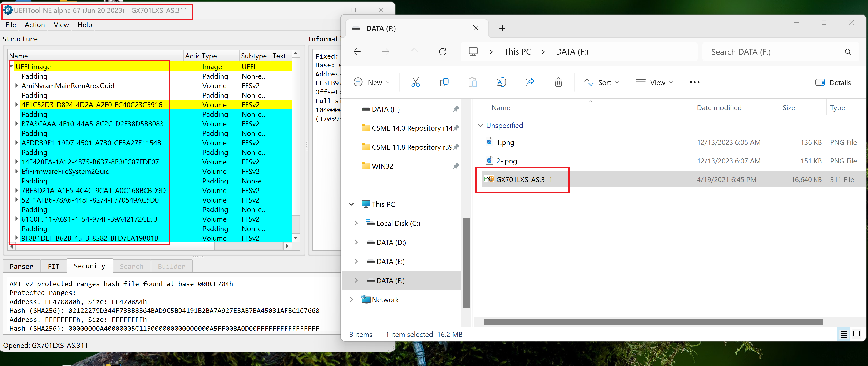The width and height of the screenshot is (868, 366).
Task: Collapse the Unspecified file group
Action: coord(480,126)
